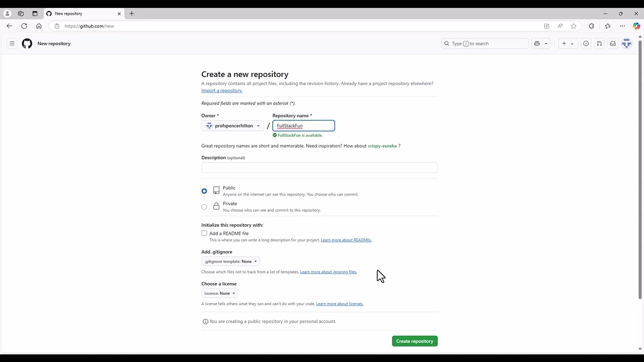Check the Add a README file box
The image size is (644, 362).
204,233
